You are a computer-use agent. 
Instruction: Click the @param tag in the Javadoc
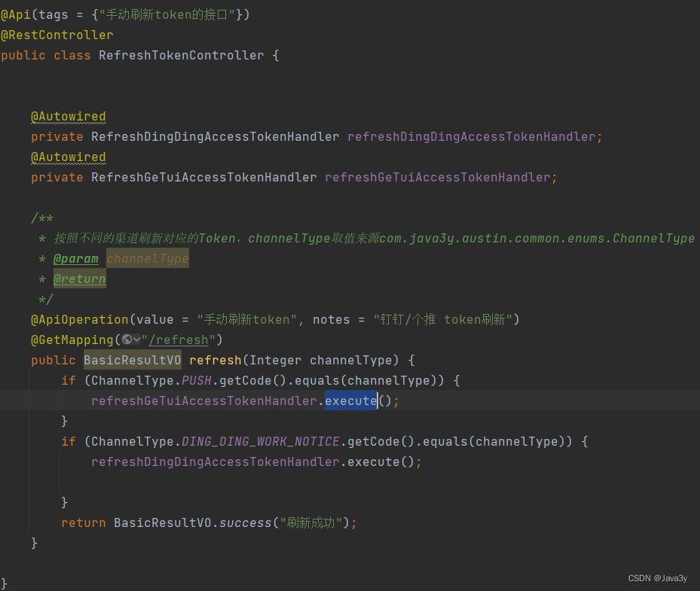(76, 259)
